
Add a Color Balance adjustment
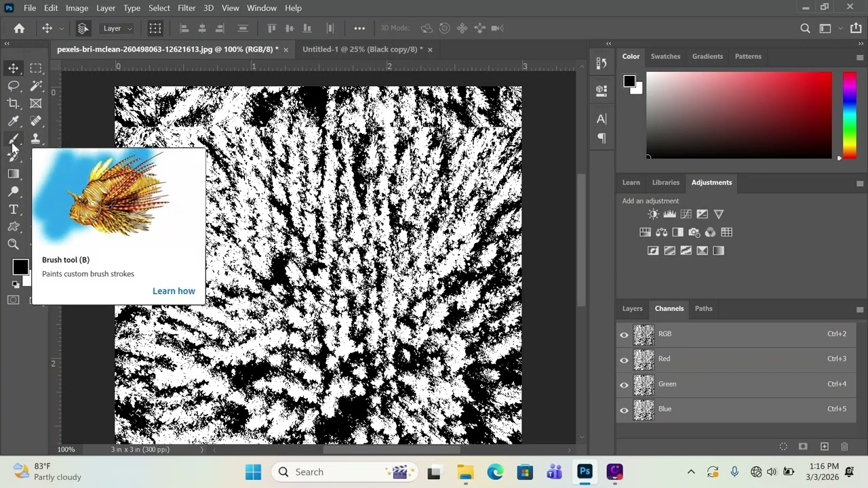pyautogui.click(x=661, y=232)
